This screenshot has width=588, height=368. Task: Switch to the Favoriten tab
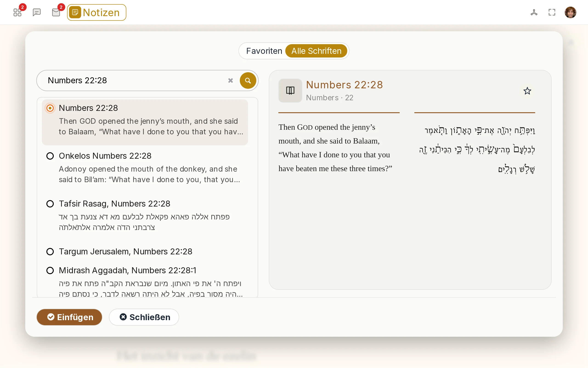(x=264, y=51)
